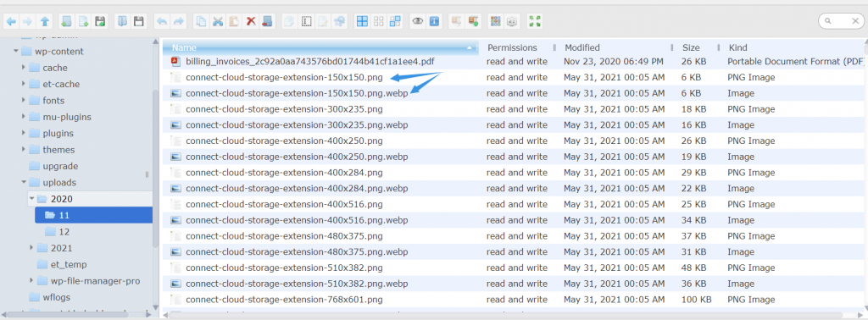This screenshot has height=320, width=868.
Task: Expand the plugins folder arrow
Action: pos(24,133)
